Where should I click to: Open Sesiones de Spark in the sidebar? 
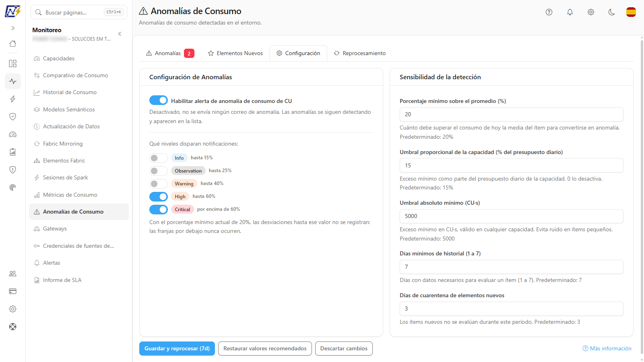[79, 177]
